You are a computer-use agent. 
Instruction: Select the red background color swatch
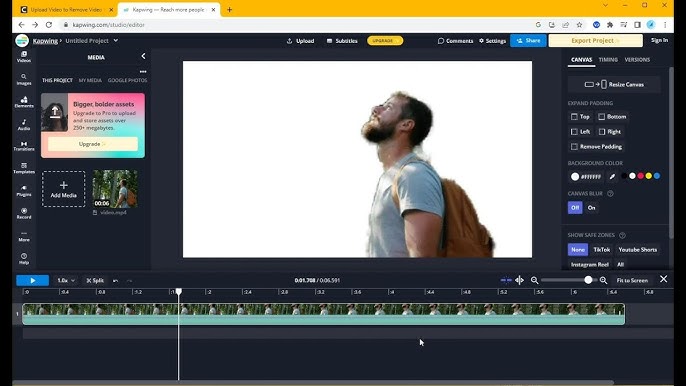(x=640, y=176)
